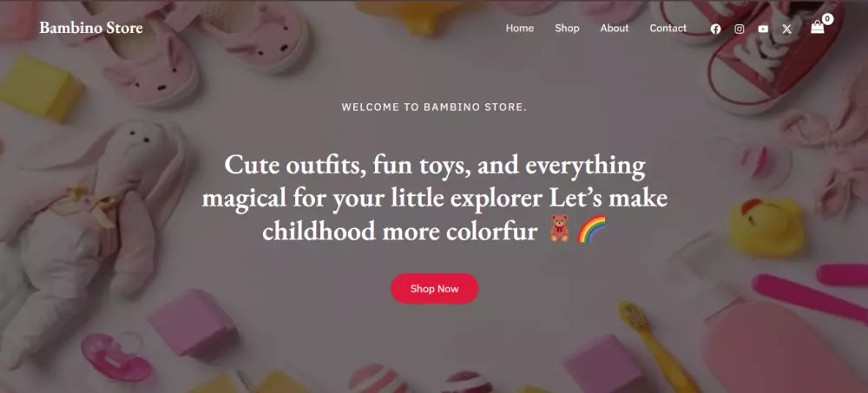This screenshot has height=393, width=868.
Task: Open the About menu item
Action: (x=614, y=29)
